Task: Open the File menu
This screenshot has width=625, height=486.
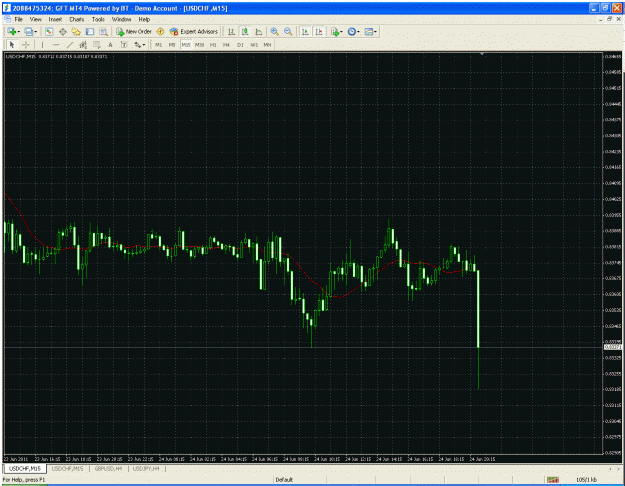Action: point(19,19)
